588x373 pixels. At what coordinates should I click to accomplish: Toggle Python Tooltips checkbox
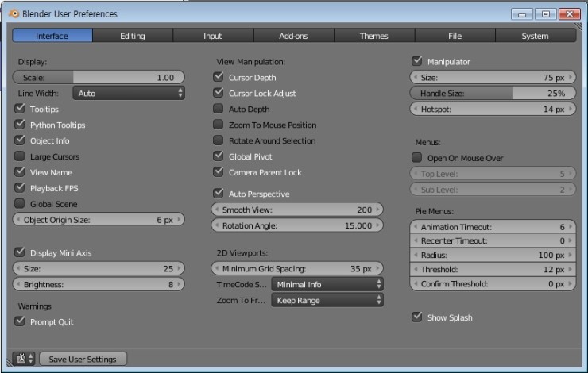click(20, 125)
